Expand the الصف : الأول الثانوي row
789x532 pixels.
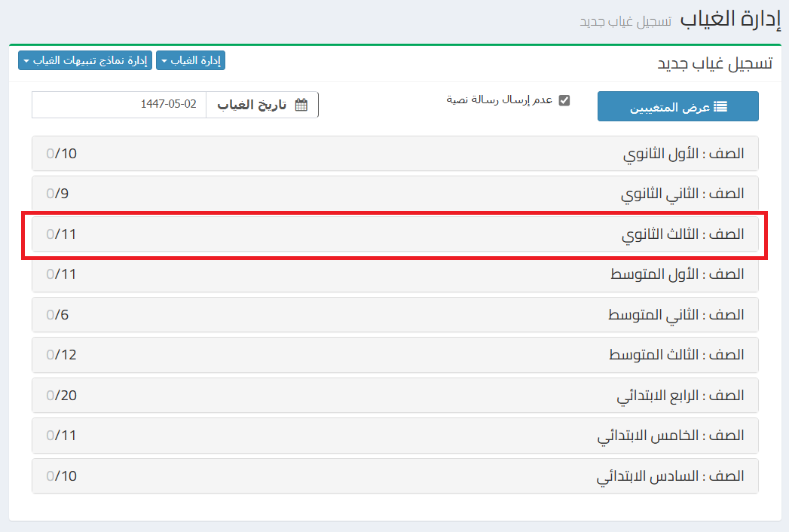point(684,154)
